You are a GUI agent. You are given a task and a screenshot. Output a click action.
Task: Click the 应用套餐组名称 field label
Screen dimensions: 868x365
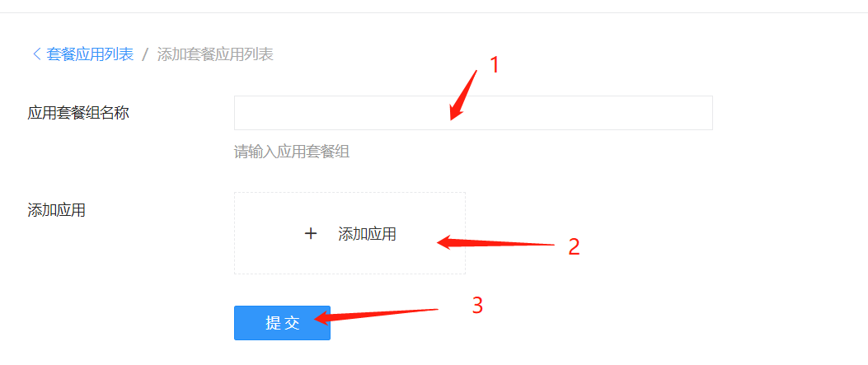pyautogui.click(x=78, y=114)
